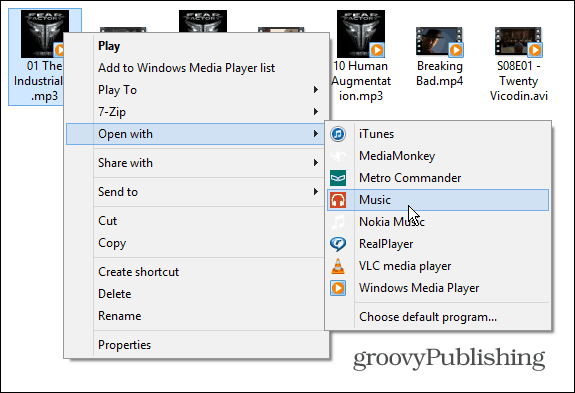575x393 pixels.
Task: Click the orange headphones Music icon
Action: (x=338, y=200)
